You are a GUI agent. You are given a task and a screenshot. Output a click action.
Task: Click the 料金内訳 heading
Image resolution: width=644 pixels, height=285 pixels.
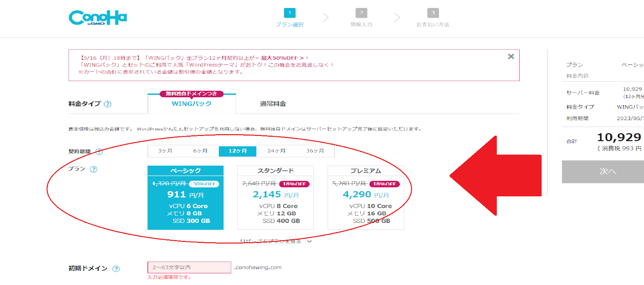577,76
